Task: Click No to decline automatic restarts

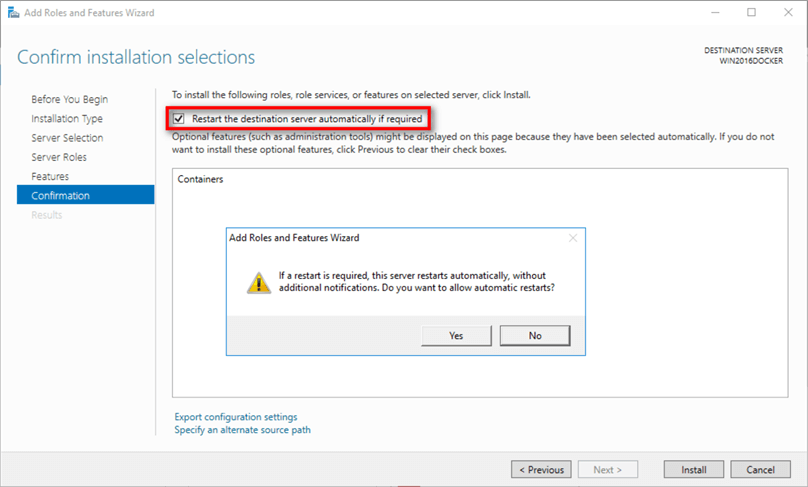Action: (535, 335)
